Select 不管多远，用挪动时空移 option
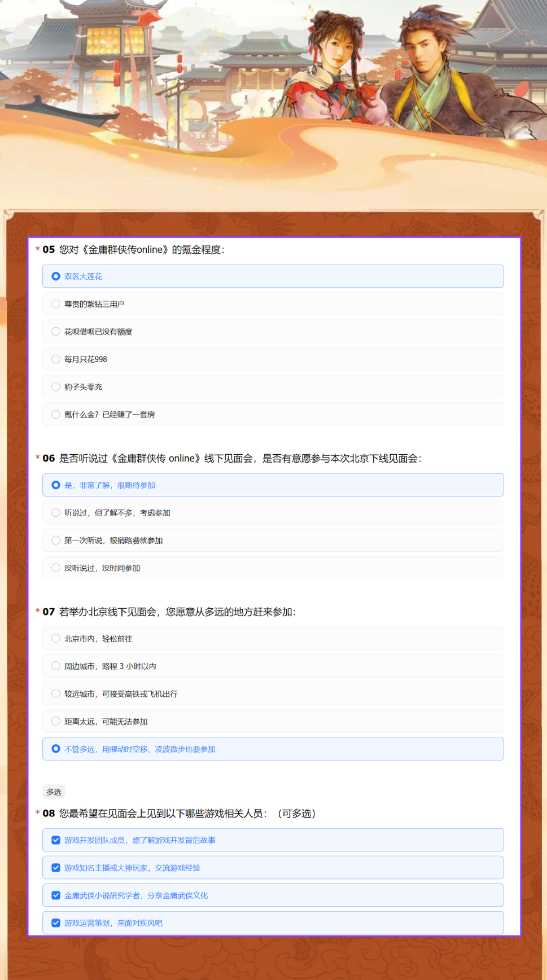Image resolution: width=547 pixels, height=980 pixels. point(273,749)
